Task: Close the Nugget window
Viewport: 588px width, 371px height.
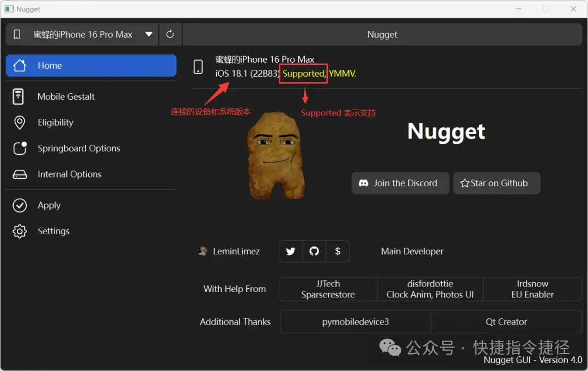Action: [573, 9]
